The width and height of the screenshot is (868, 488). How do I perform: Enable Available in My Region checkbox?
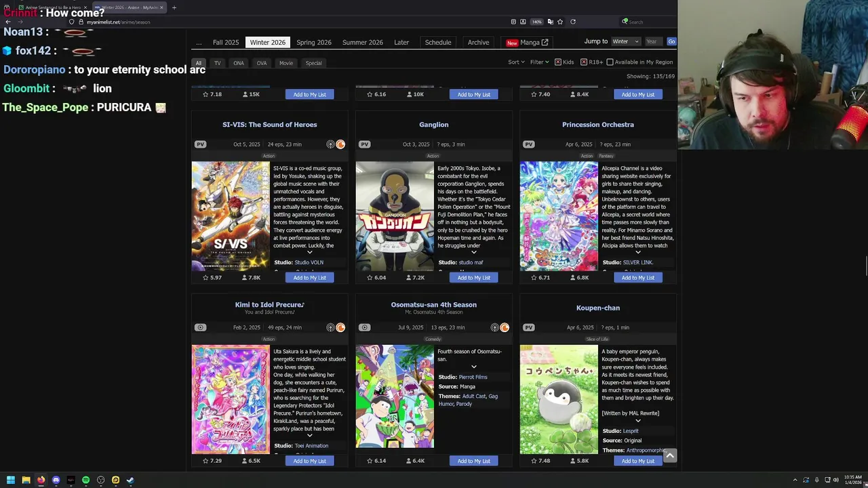(x=610, y=62)
